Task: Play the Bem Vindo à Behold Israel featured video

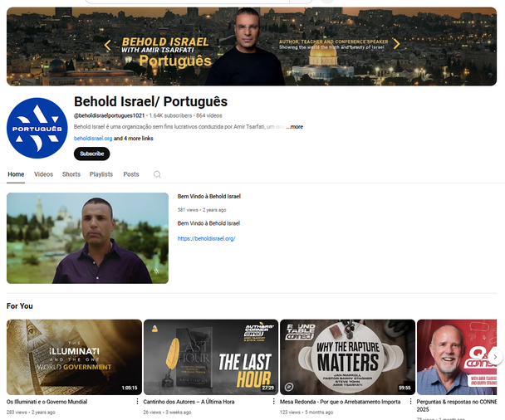Action: tap(87, 238)
